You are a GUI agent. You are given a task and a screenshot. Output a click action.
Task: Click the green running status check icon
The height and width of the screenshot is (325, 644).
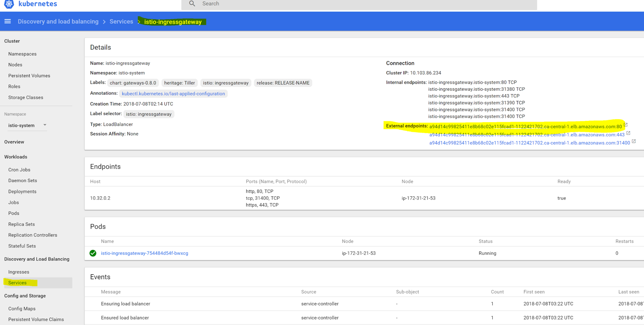click(x=93, y=253)
